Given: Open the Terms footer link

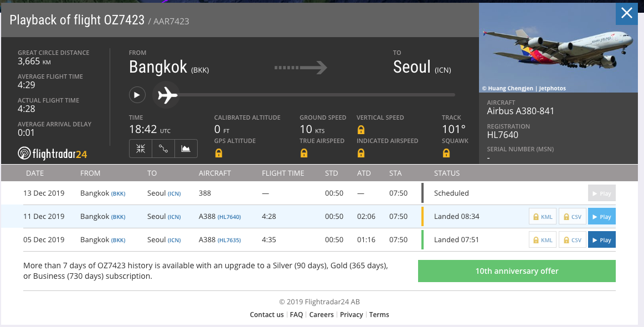Looking at the screenshot, I should (379, 315).
